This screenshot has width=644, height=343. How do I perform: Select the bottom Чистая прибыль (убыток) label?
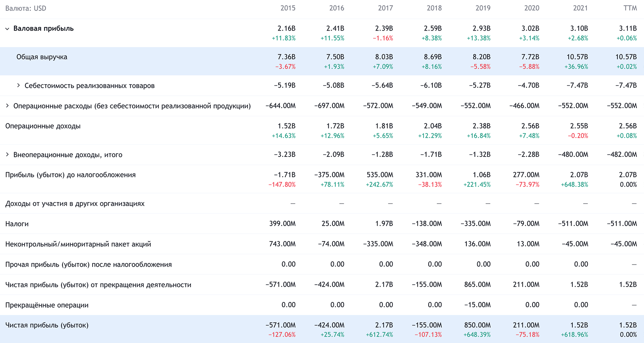point(47,325)
